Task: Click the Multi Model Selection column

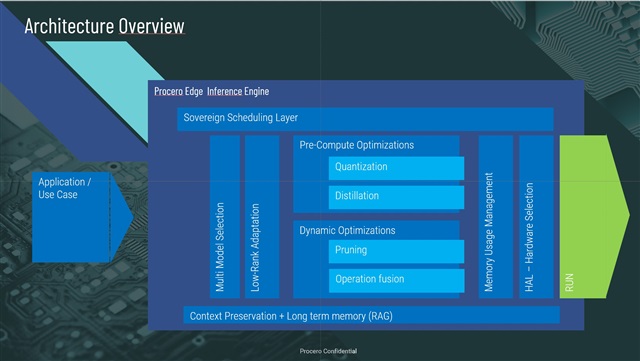Action: click(x=225, y=217)
